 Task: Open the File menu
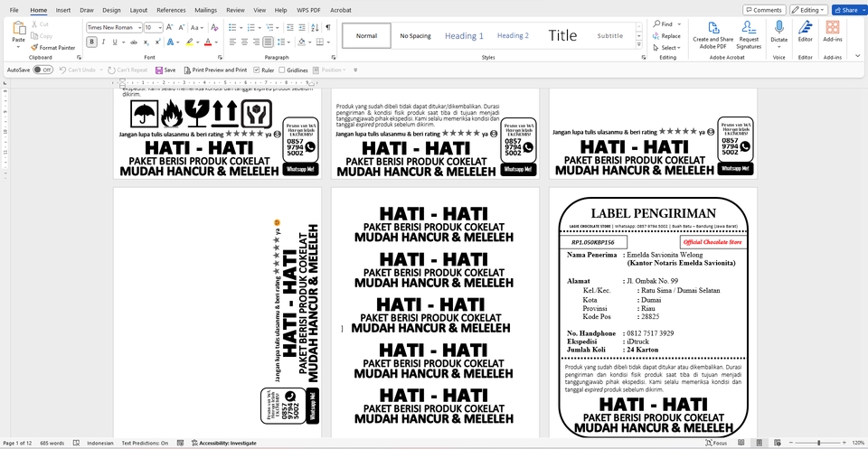click(14, 10)
